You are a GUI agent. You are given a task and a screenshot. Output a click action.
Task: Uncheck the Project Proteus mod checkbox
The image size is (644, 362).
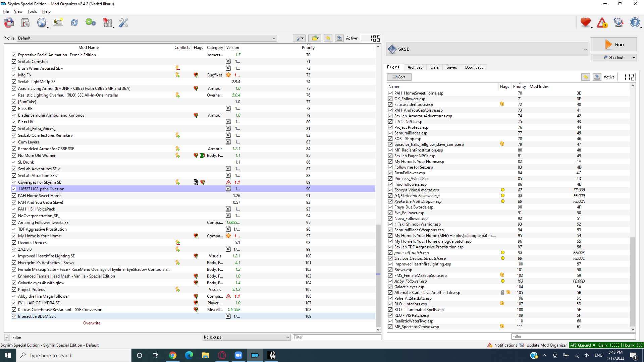14,290
